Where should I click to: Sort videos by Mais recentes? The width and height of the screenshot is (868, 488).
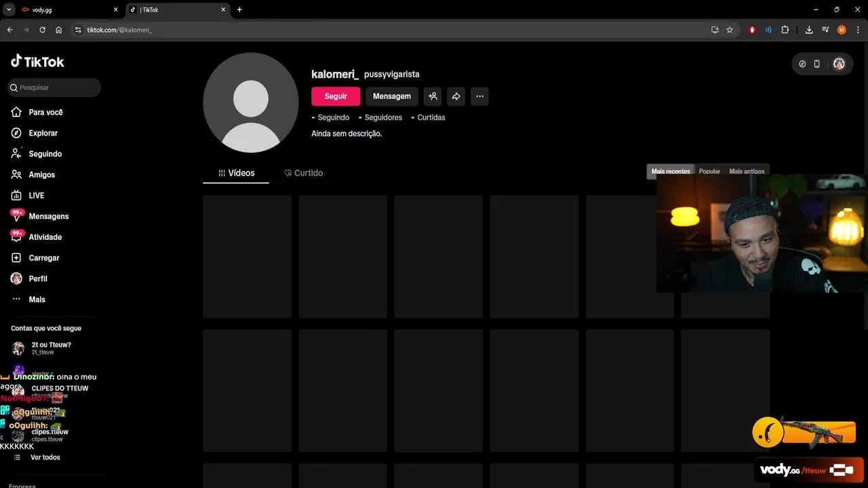[x=671, y=171]
